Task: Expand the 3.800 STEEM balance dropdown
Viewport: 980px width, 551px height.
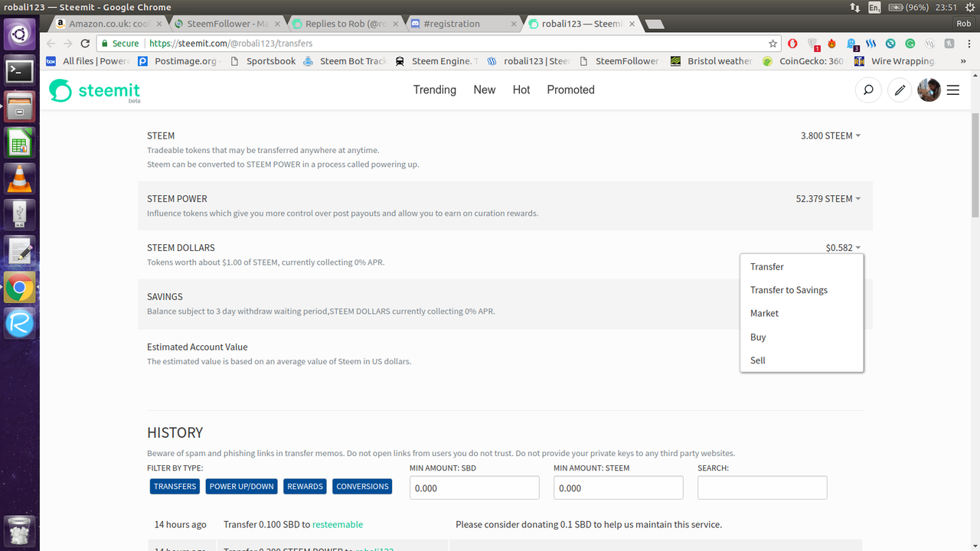Action: (831, 135)
